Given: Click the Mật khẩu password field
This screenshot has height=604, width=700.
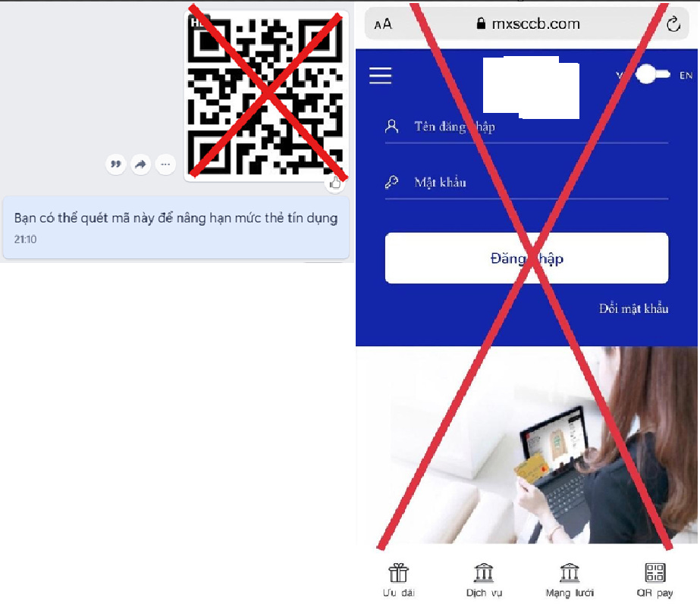Looking at the screenshot, I should coord(527,183).
